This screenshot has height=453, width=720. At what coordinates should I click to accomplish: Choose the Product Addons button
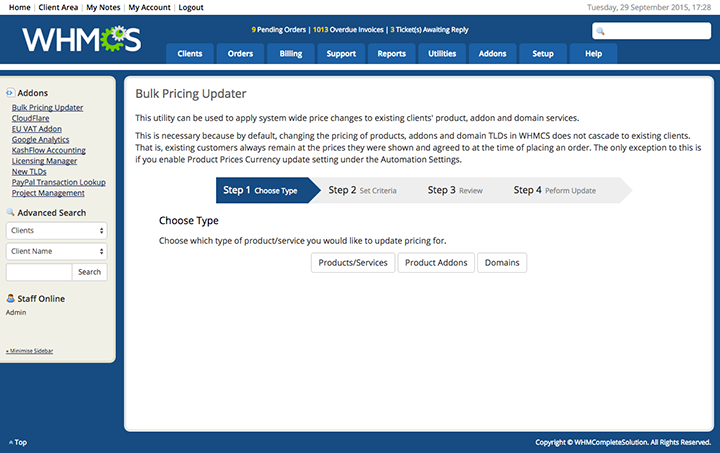pos(436,263)
